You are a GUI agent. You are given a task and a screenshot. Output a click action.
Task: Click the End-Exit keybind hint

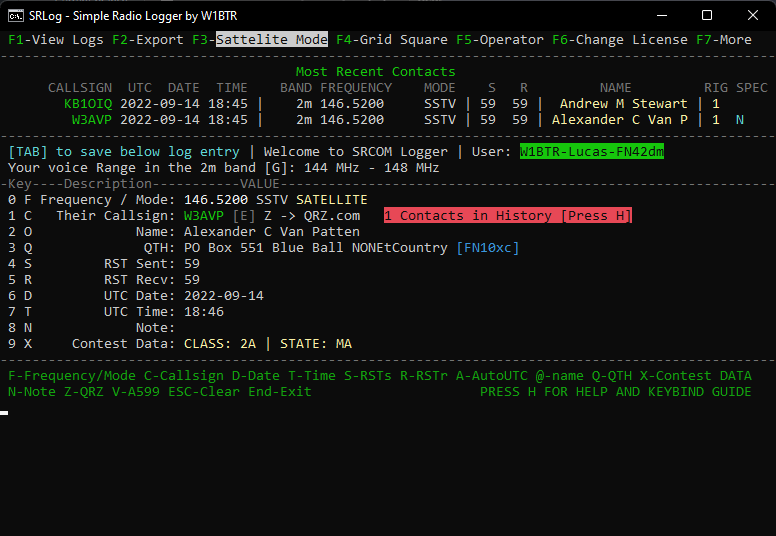coord(280,391)
